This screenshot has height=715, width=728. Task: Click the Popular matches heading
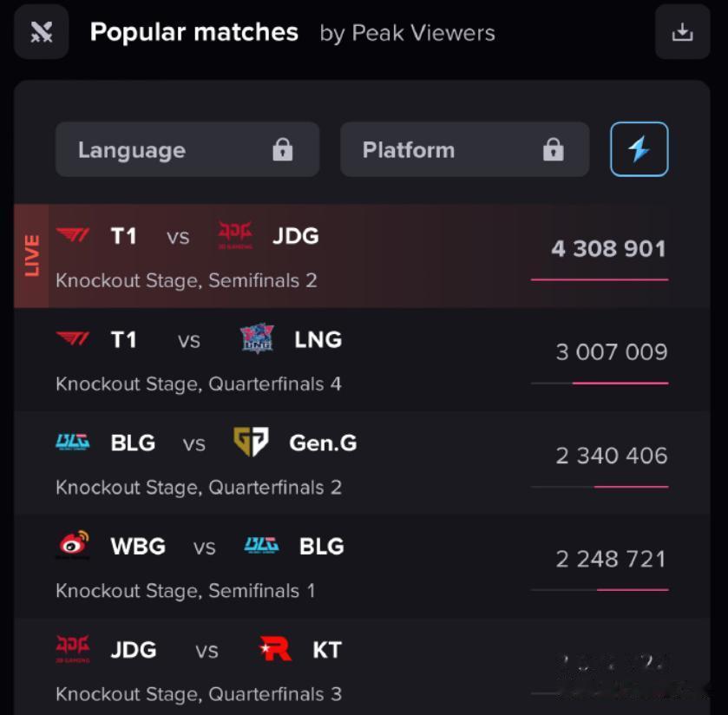tap(194, 32)
